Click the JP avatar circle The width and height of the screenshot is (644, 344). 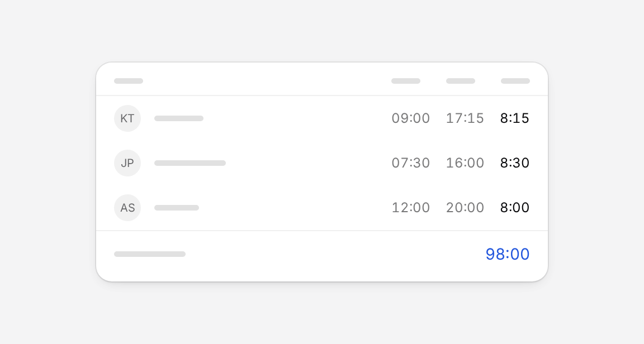(127, 163)
